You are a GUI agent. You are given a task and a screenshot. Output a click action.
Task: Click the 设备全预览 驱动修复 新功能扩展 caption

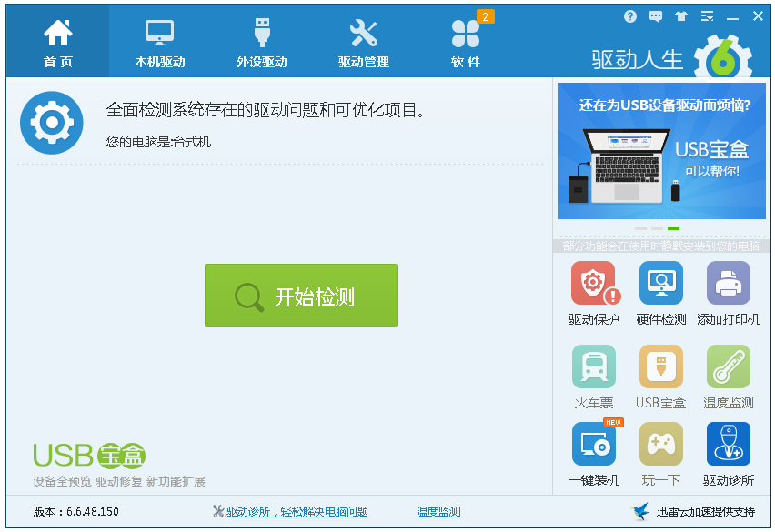tap(119, 481)
